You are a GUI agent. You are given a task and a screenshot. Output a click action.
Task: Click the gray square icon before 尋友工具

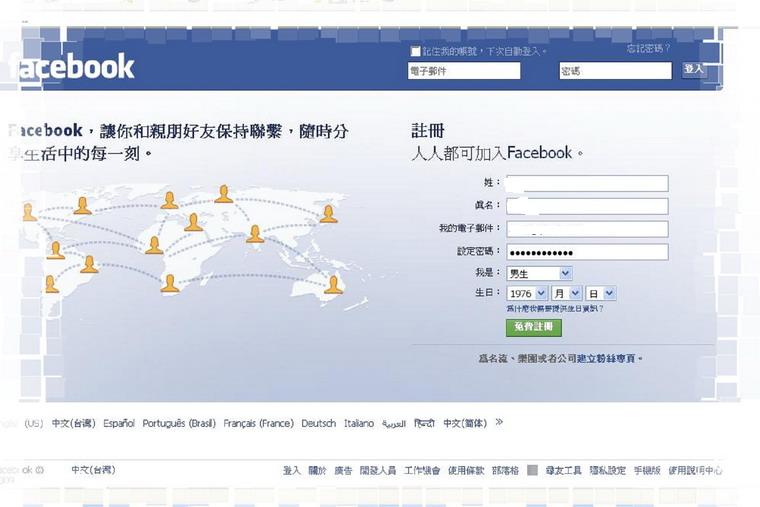point(532,470)
